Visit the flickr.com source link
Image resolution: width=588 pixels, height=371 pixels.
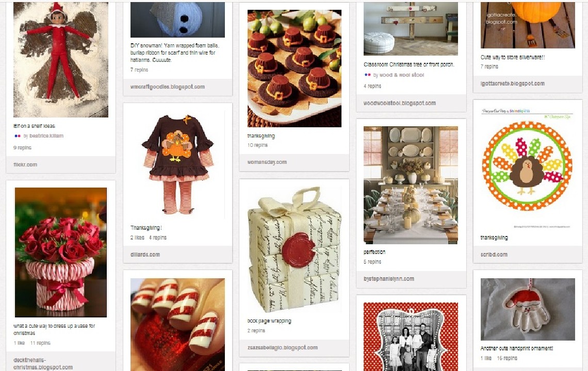(25, 164)
